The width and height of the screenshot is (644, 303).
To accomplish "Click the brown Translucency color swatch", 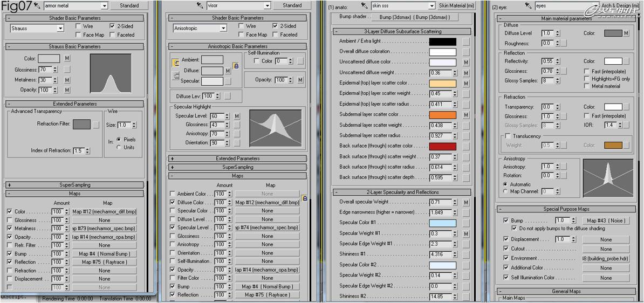I will click(x=613, y=146).
